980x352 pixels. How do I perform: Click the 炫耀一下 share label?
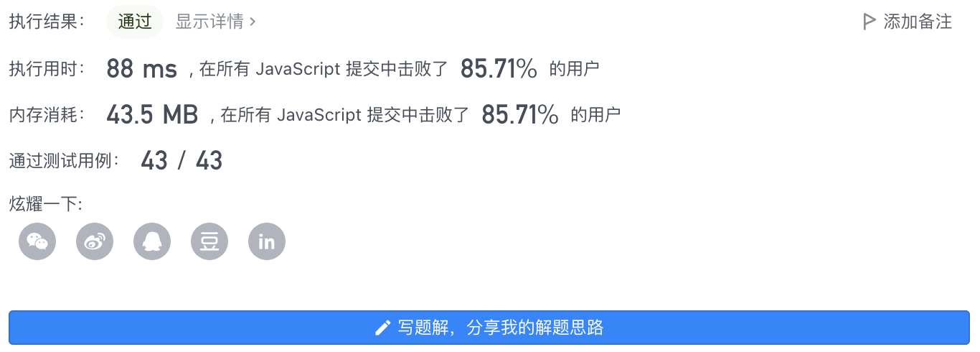(46, 205)
